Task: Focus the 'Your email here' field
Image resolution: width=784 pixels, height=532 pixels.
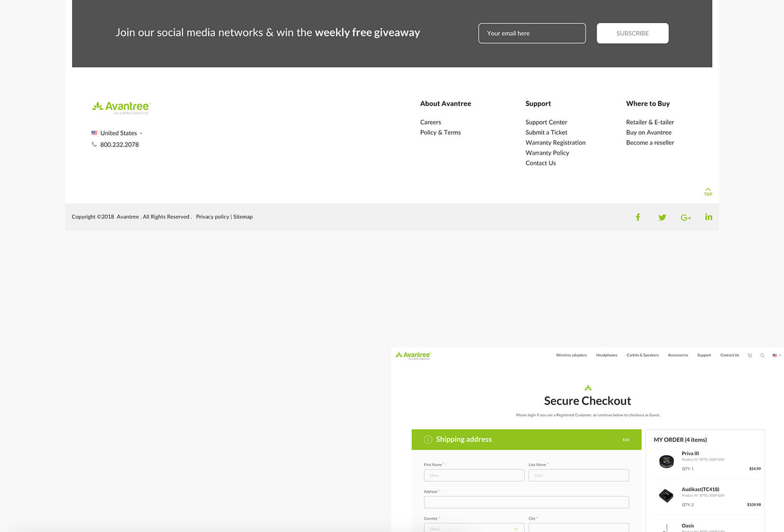Action: point(532,33)
